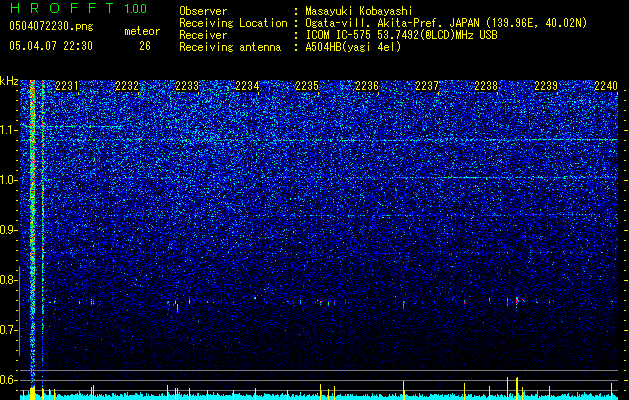629x400 pixels.
Task: Click the 0.7 kHz frequency axis label
Action: point(9,330)
